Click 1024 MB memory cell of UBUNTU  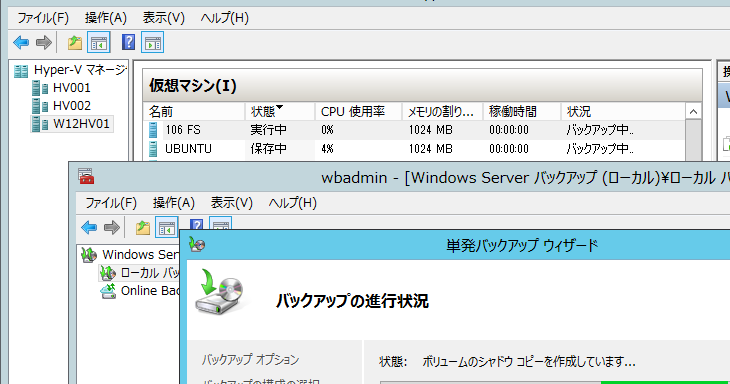pyautogui.click(x=431, y=149)
